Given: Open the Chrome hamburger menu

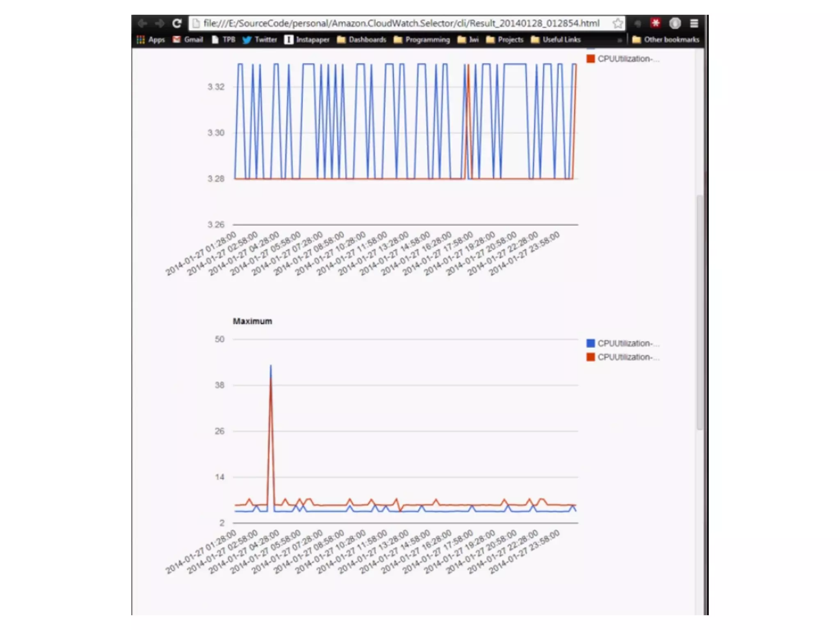Looking at the screenshot, I should point(694,23).
